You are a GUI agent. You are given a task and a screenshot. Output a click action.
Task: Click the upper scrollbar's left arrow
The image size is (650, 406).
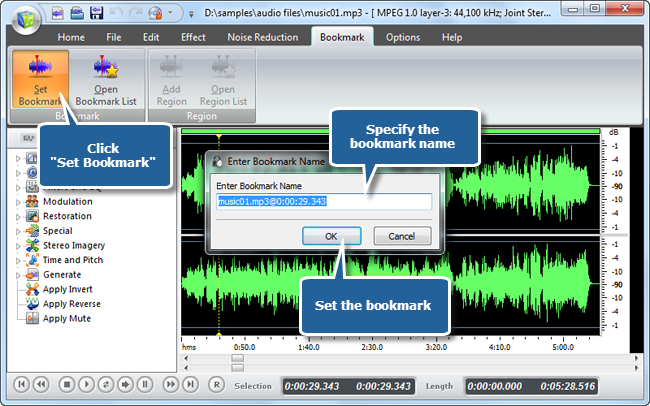pos(186,358)
